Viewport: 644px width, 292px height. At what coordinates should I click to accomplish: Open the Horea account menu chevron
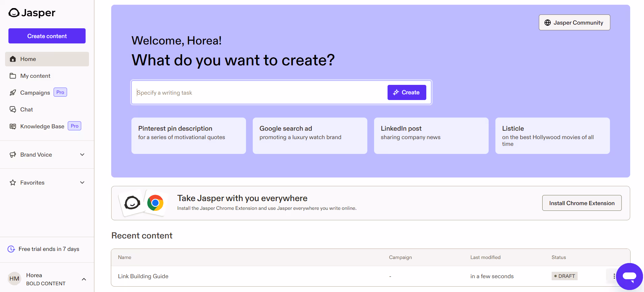point(84,279)
